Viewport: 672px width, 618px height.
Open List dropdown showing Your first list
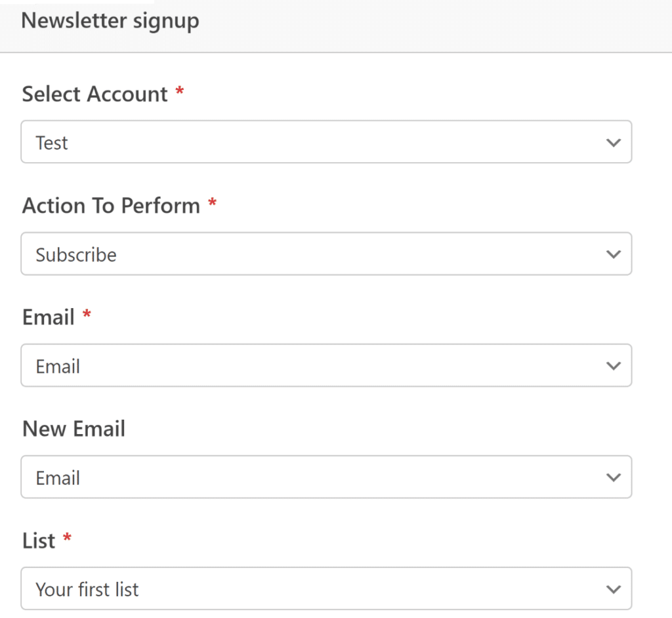coord(315,589)
